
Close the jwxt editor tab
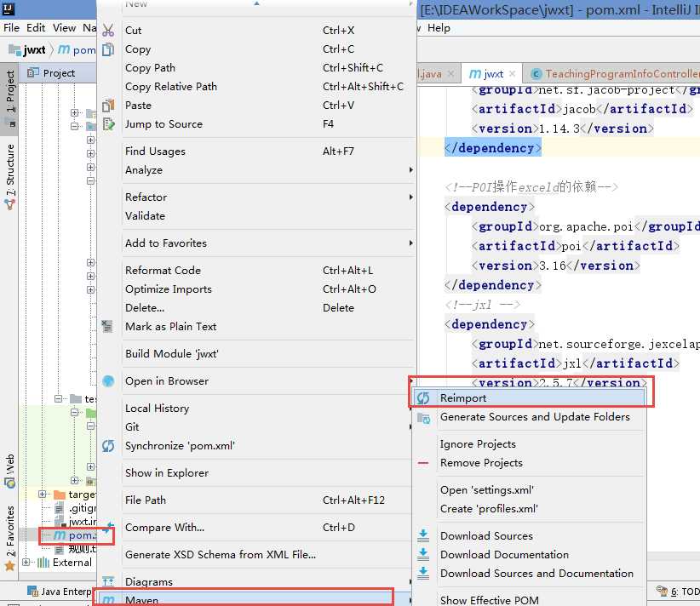tap(512, 74)
